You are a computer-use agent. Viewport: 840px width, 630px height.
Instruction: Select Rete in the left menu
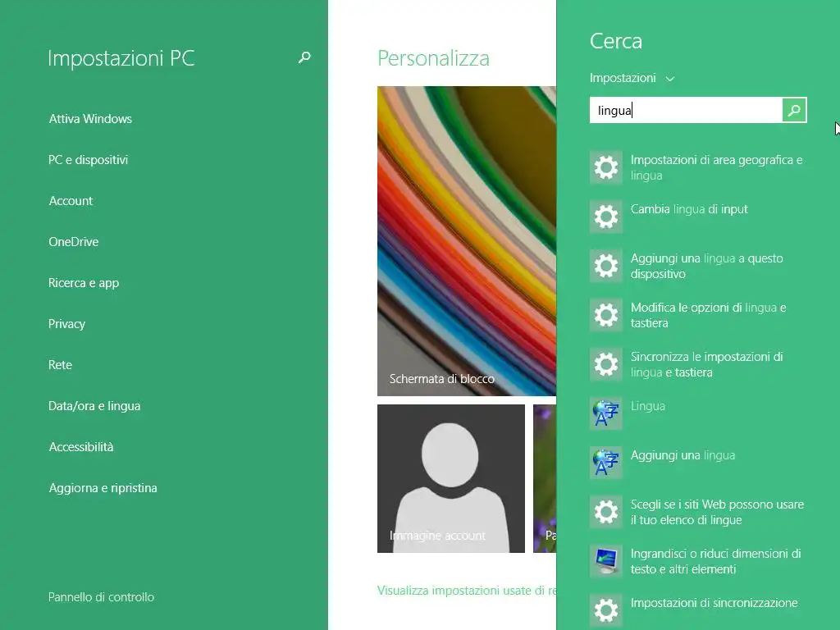60,365
